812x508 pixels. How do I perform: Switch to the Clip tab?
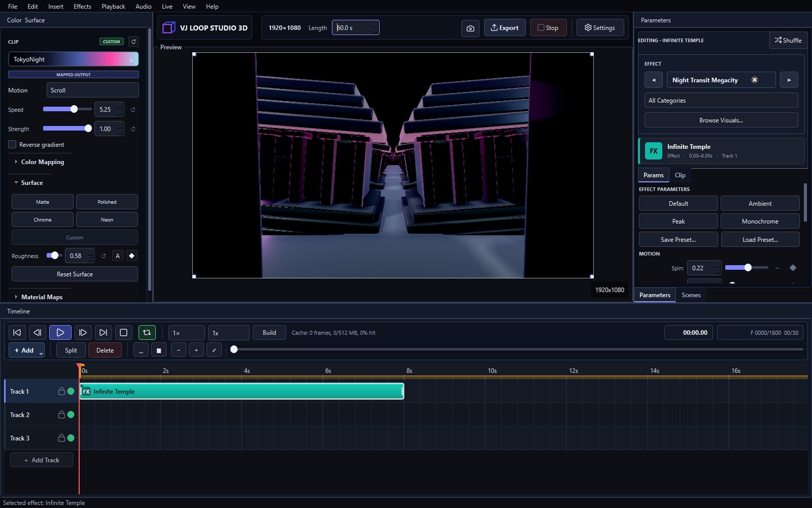pyautogui.click(x=680, y=175)
